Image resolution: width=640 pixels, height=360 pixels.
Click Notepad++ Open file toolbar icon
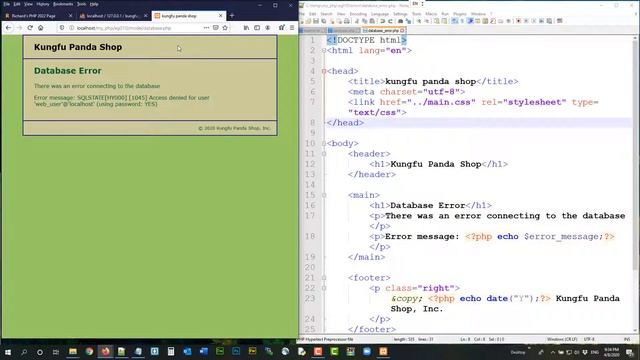308,21
